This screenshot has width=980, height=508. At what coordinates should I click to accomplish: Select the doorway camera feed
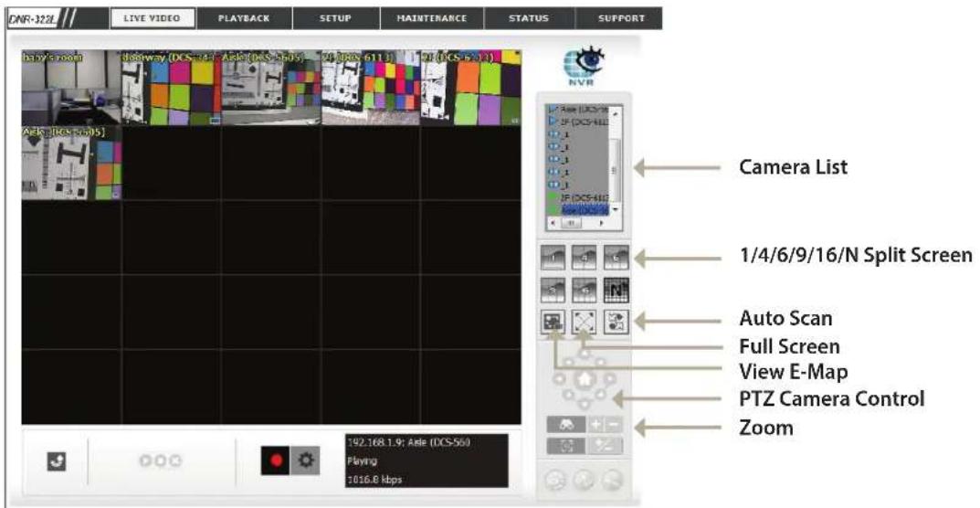pyautogui.click(x=172, y=89)
